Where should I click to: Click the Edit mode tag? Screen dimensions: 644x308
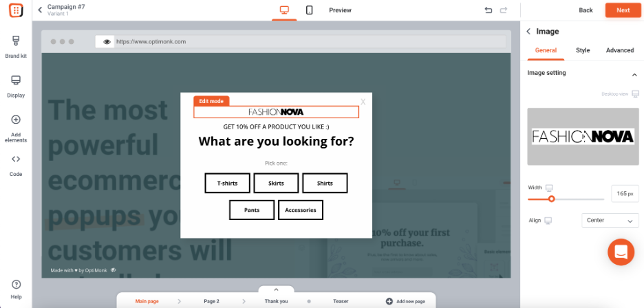tap(211, 101)
